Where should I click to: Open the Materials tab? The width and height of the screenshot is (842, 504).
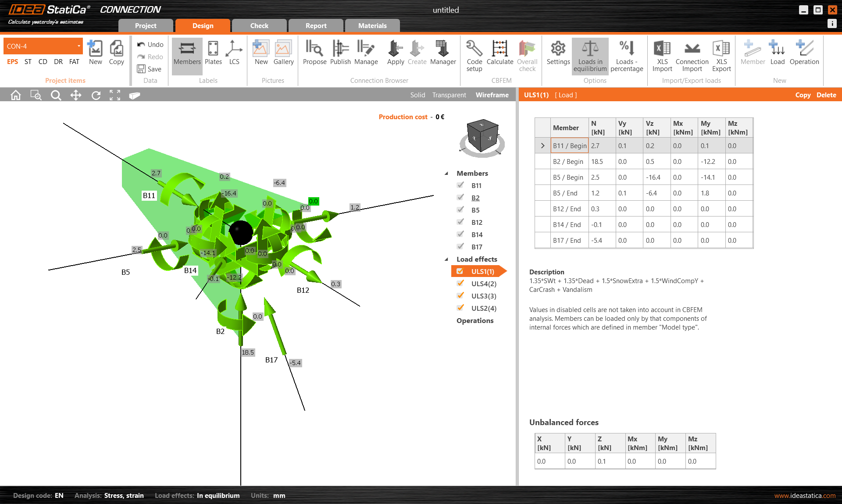372,26
